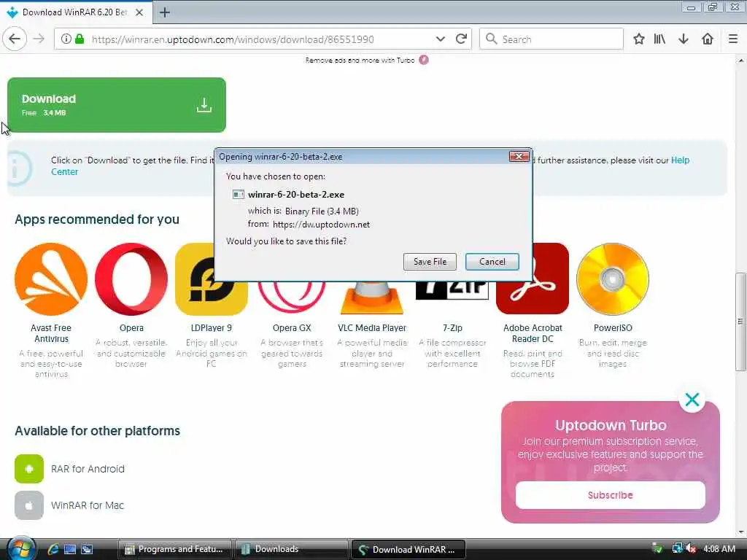Go back to previous page

[x=15, y=39]
